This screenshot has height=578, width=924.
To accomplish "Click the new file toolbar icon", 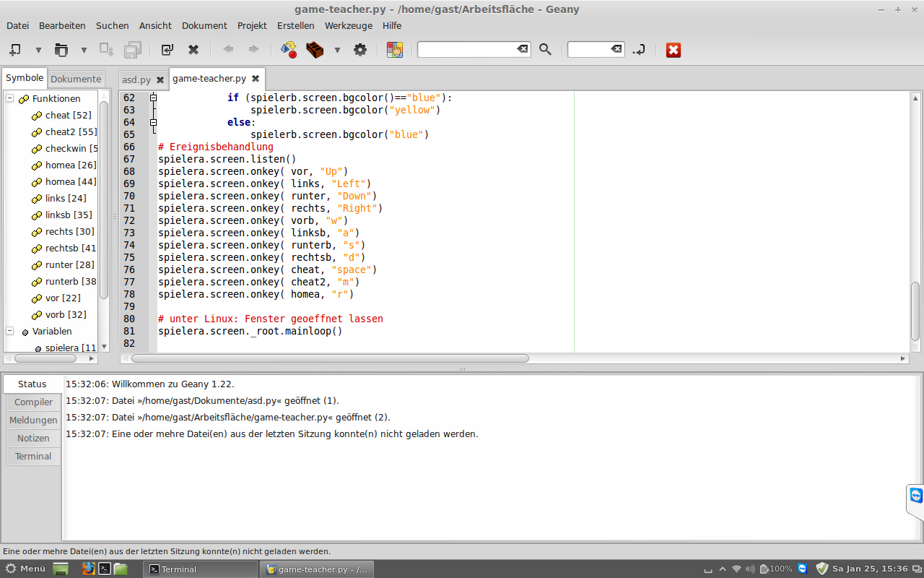I will click(x=14, y=50).
